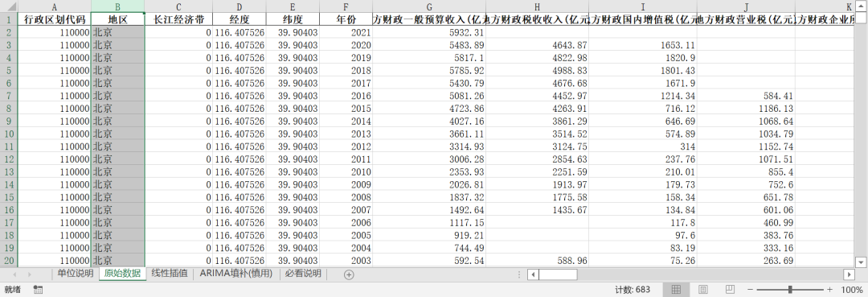Select column D header
The image size is (868, 297).
point(240,6)
